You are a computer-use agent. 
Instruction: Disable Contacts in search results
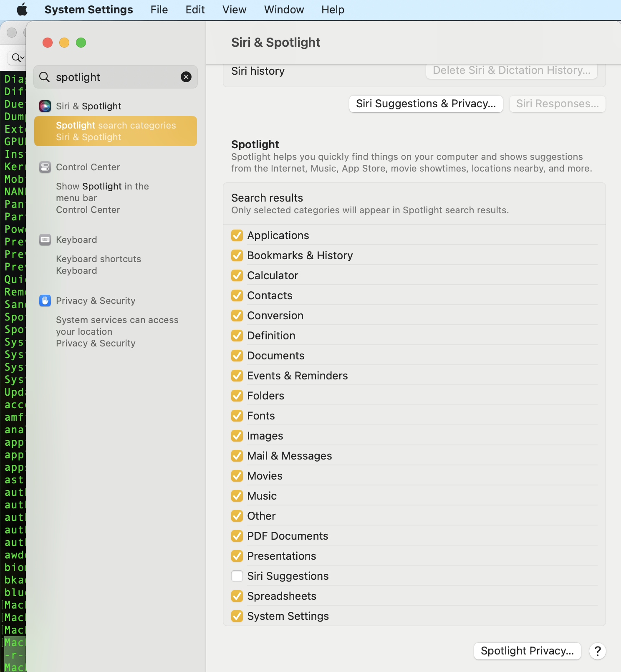[x=237, y=296]
